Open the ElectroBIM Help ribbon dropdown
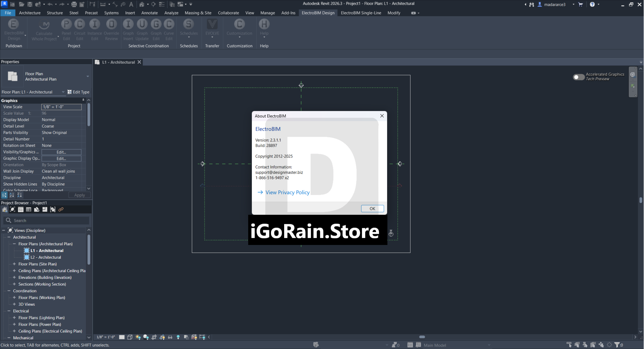This screenshot has height=349, width=644. click(x=264, y=29)
